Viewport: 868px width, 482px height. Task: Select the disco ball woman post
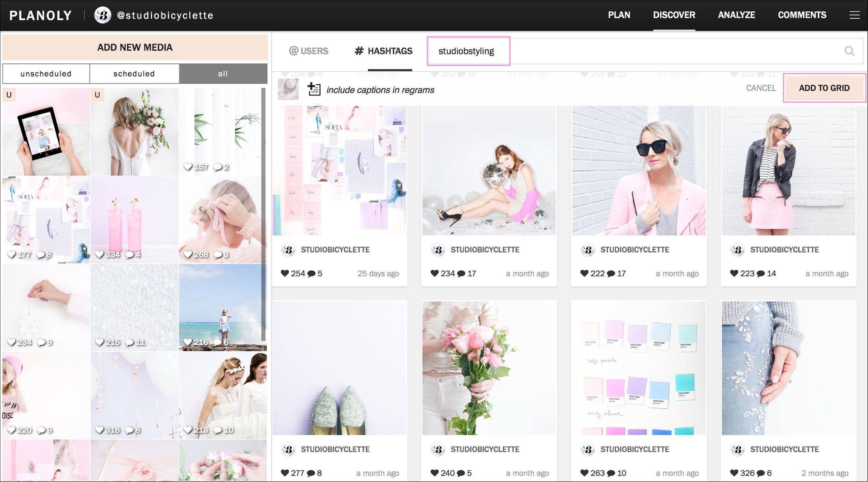point(489,170)
